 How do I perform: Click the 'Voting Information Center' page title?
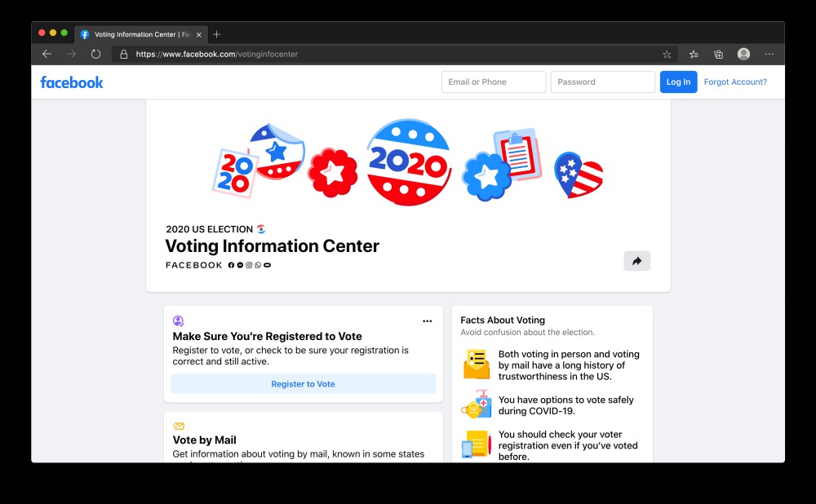point(273,246)
